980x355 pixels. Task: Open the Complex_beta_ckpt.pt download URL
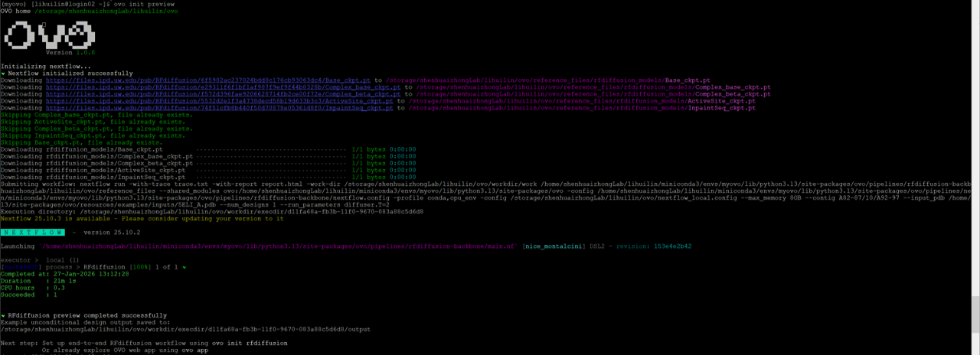[224, 93]
